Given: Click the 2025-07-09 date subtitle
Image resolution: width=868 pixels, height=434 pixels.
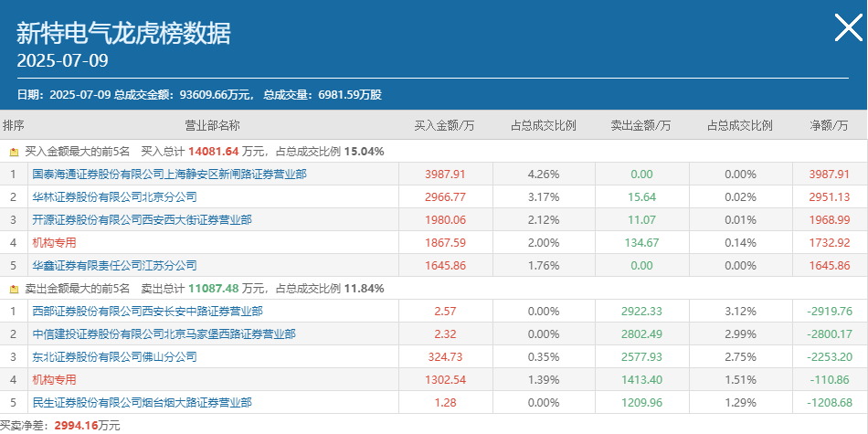Looking at the screenshot, I should click(x=62, y=60).
